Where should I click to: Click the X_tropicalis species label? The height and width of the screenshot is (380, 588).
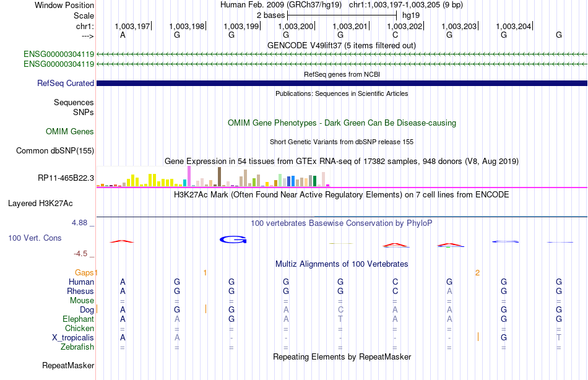73,338
